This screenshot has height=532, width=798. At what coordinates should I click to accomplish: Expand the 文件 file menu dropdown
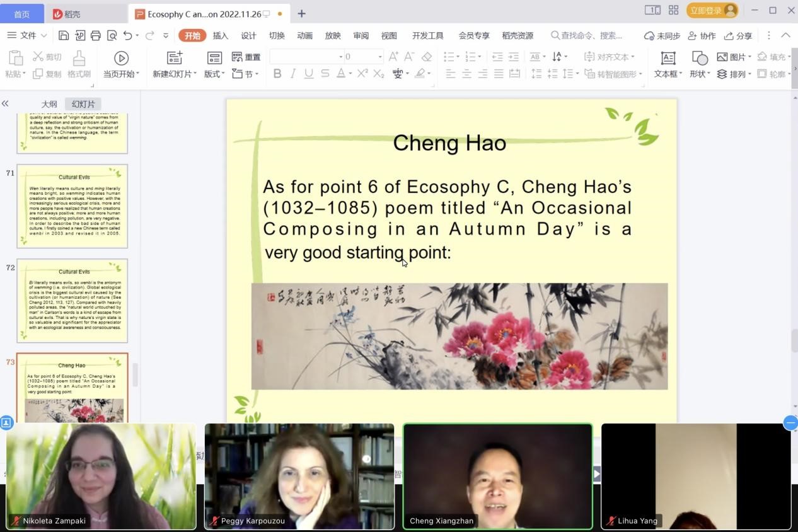[x=27, y=36]
